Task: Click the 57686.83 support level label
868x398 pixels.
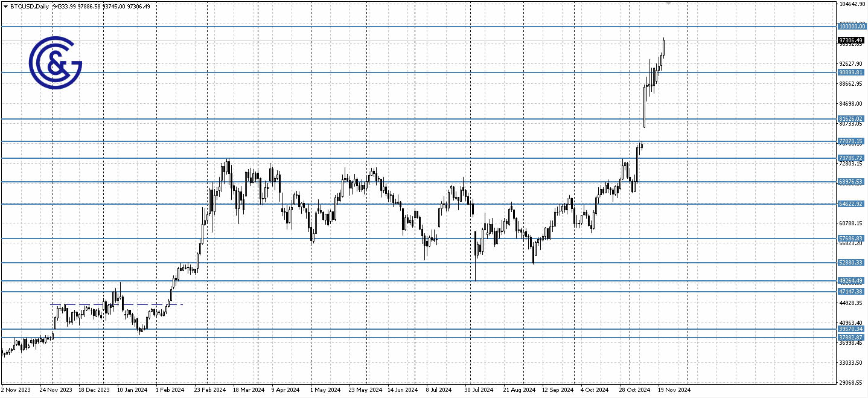Action: pos(851,239)
